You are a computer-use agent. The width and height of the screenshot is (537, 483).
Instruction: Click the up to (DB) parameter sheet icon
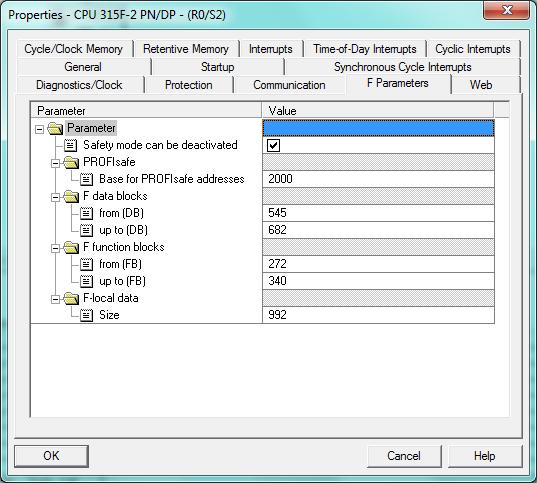[x=86, y=230]
